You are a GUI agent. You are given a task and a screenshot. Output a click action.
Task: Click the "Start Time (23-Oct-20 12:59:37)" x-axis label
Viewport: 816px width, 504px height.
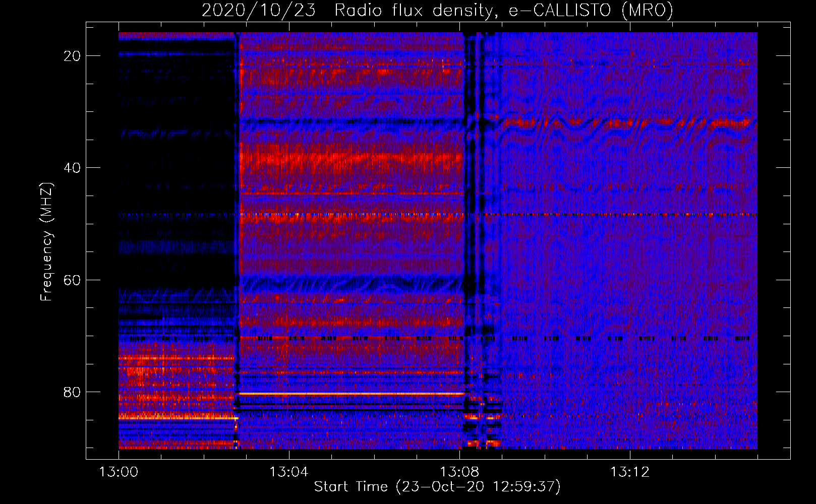click(437, 486)
